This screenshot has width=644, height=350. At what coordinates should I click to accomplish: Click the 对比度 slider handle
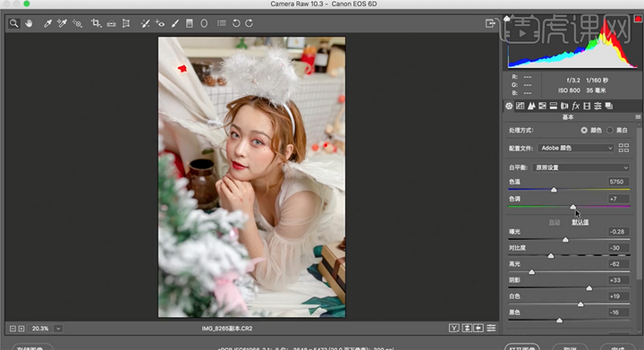(551, 256)
